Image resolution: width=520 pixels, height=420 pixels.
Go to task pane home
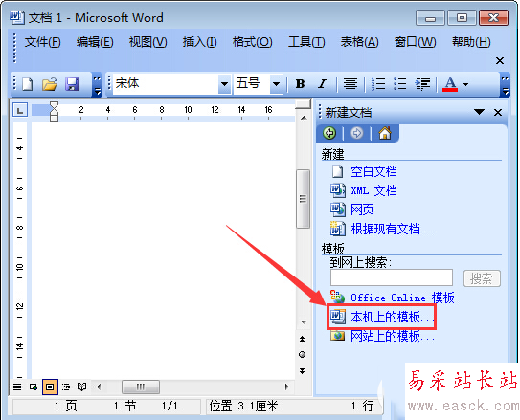pos(385,133)
